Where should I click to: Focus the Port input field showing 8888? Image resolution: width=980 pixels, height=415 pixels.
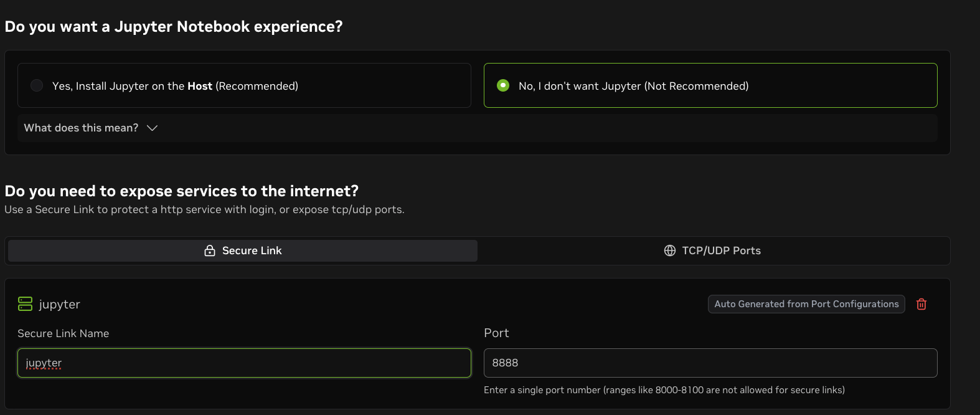click(x=710, y=363)
